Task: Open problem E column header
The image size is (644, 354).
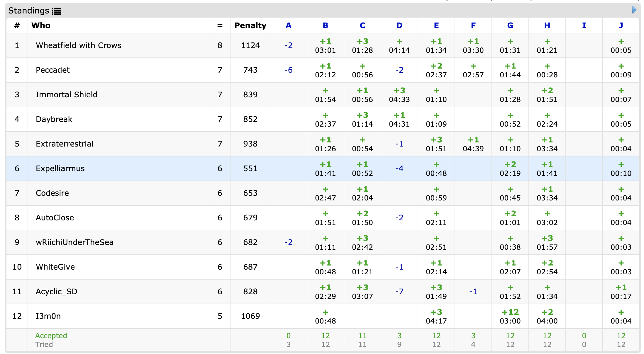Action: click(x=436, y=25)
